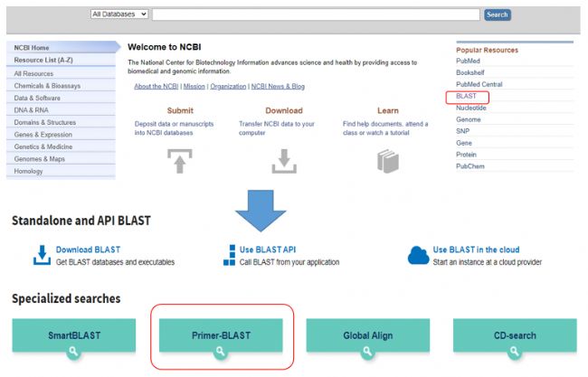Open Data & Software category

(x=62, y=98)
